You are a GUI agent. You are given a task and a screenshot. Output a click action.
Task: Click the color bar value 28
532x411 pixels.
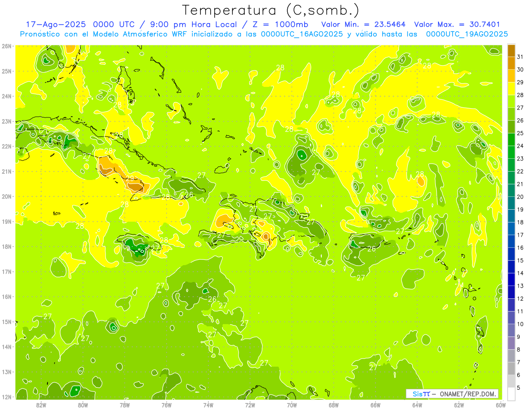pyautogui.click(x=520, y=95)
